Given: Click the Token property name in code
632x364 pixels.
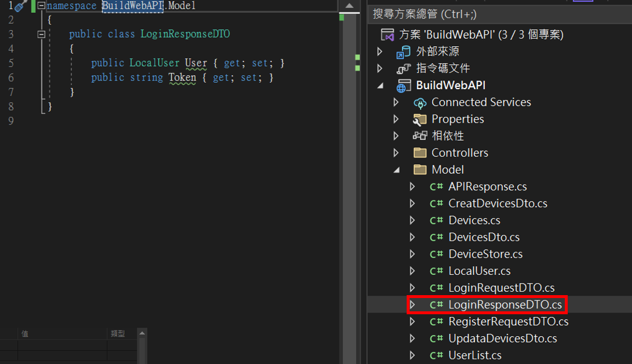Looking at the screenshot, I should (x=182, y=78).
